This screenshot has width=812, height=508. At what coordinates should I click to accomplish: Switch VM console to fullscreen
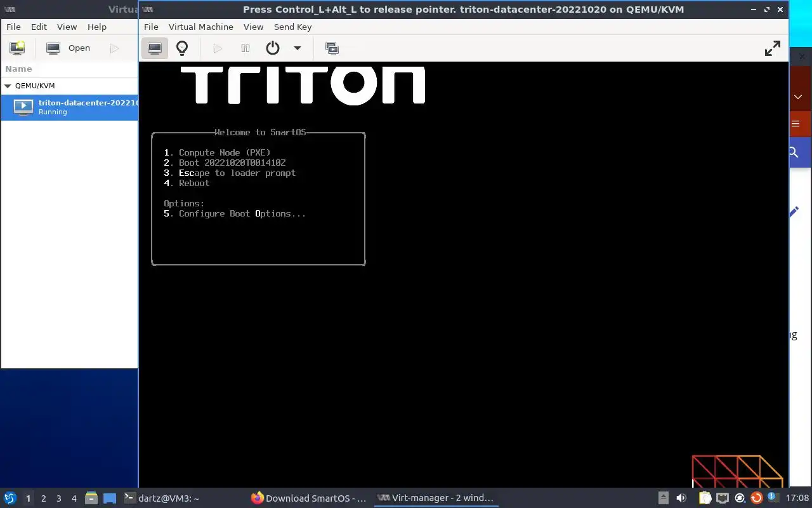772,48
